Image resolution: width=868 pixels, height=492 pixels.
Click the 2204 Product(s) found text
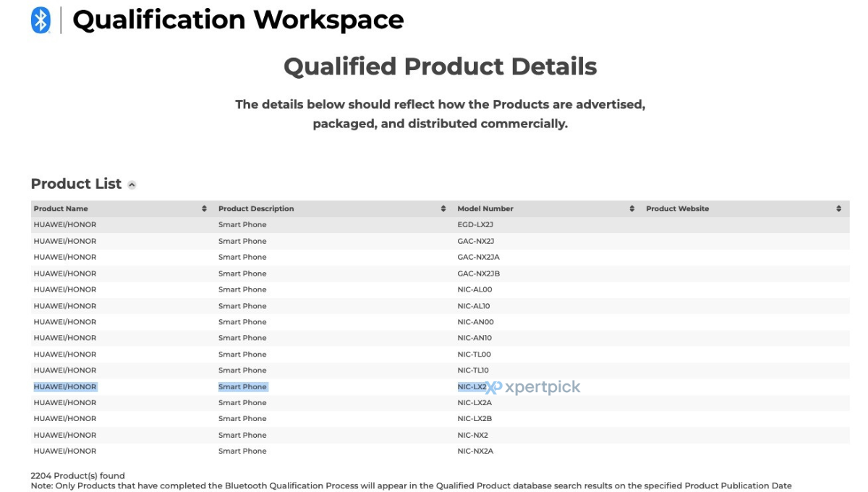77,475
